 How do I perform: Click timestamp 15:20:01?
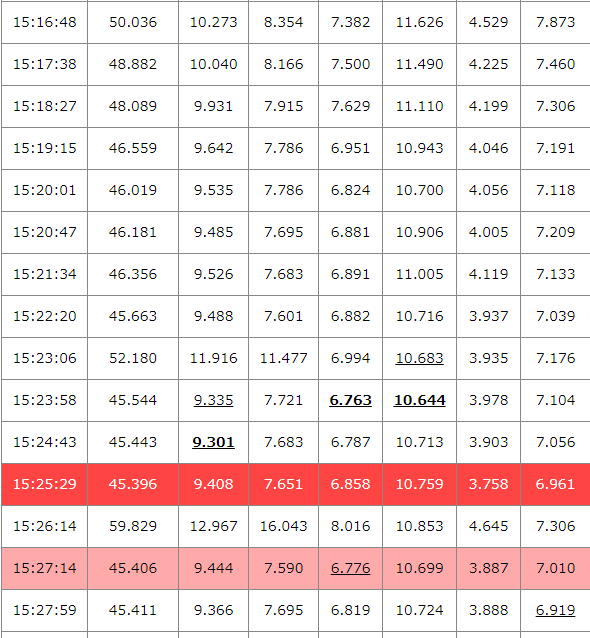click(45, 190)
